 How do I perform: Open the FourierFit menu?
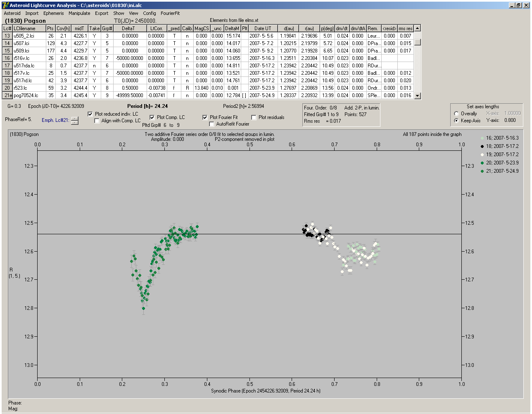[x=170, y=13]
